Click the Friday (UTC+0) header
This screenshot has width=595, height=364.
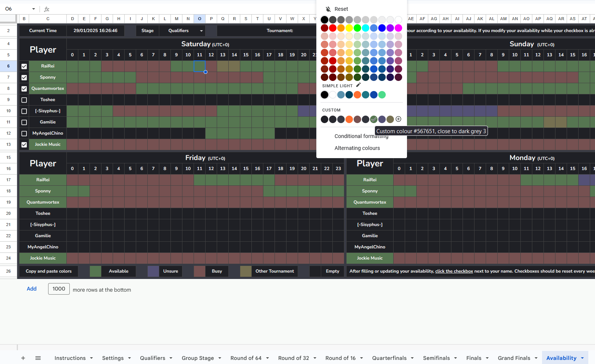coord(205,158)
